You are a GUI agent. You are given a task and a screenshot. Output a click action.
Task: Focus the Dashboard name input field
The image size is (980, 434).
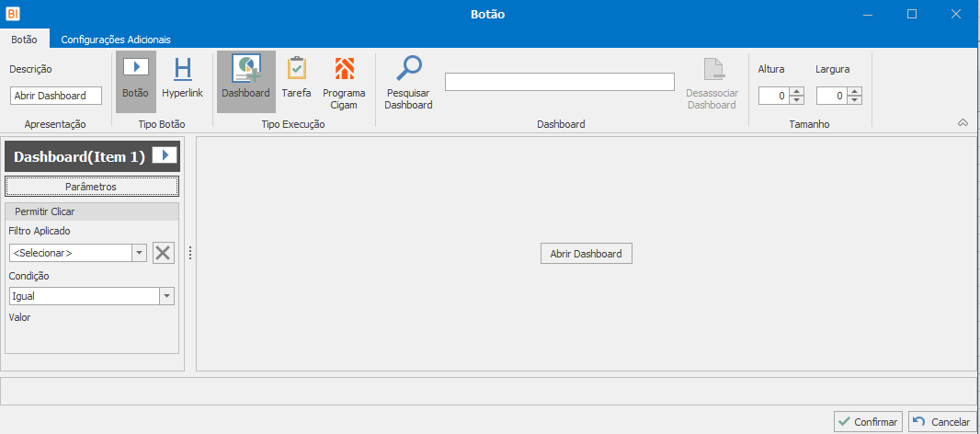click(559, 82)
